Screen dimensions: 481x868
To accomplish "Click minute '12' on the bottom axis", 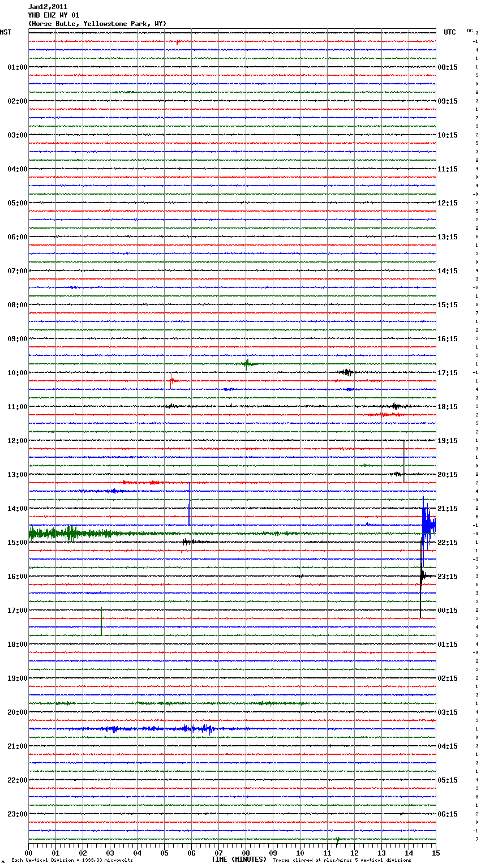I will (354, 853).
